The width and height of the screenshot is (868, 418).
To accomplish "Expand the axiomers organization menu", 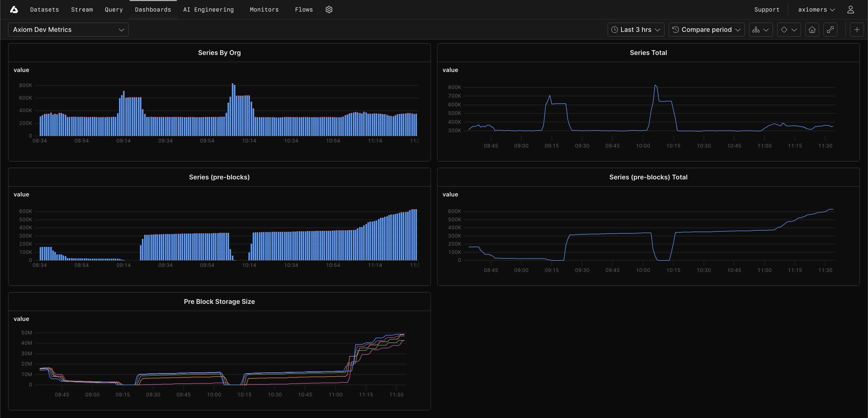I will (817, 10).
